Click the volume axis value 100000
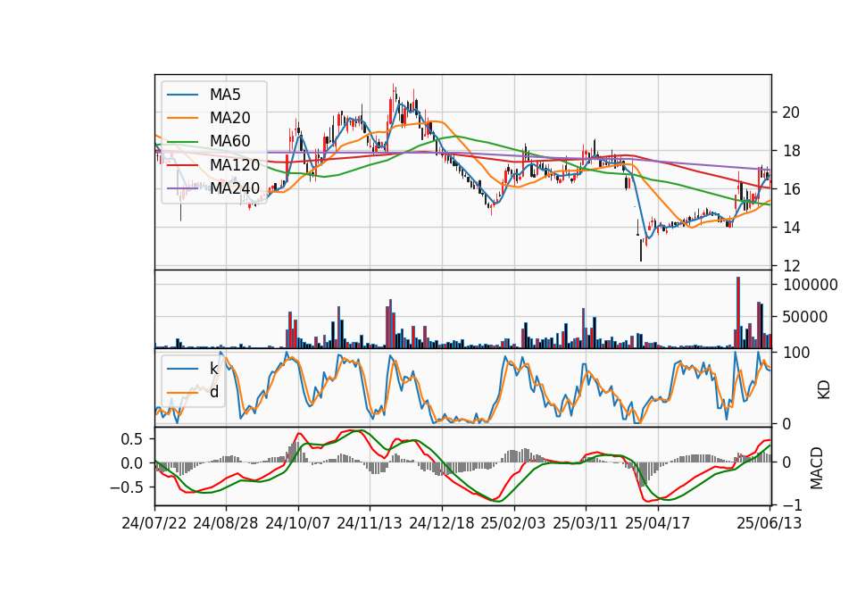857x616 pixels. [811, 285]
